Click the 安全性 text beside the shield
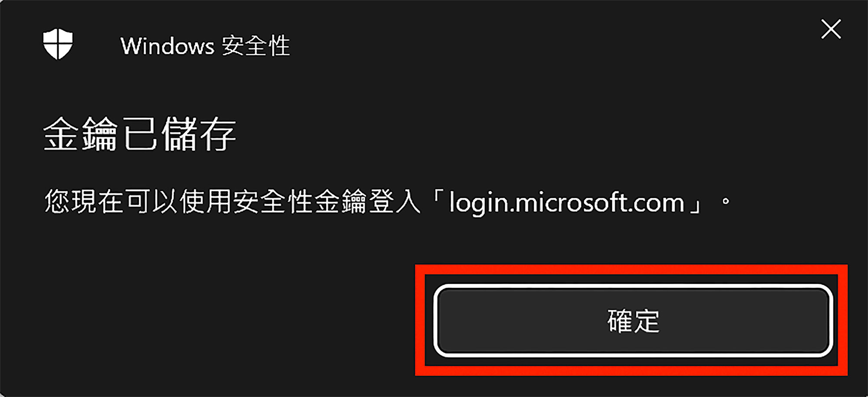This screenshot has width=868, height=397. pos(256,46)
